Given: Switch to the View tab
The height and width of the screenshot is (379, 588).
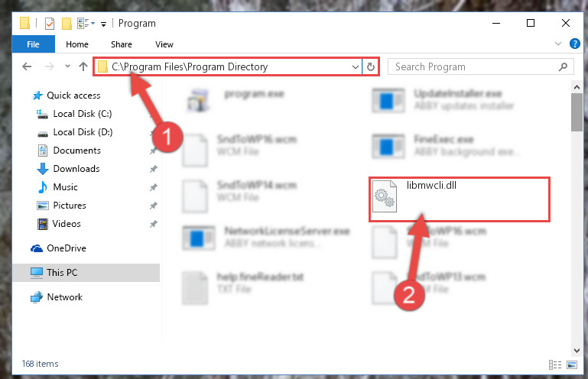Looking at the screenshot, I should click(164, 44).
